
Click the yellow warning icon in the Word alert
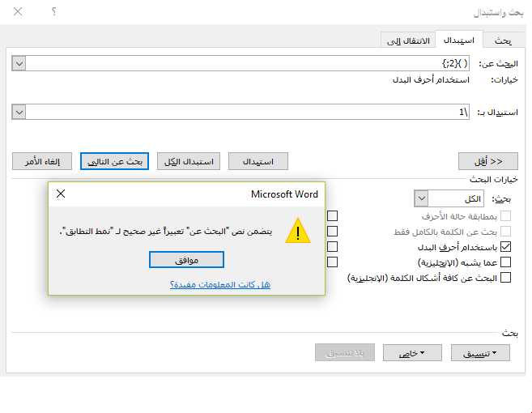pyautogui.click(x=298, y=231)
